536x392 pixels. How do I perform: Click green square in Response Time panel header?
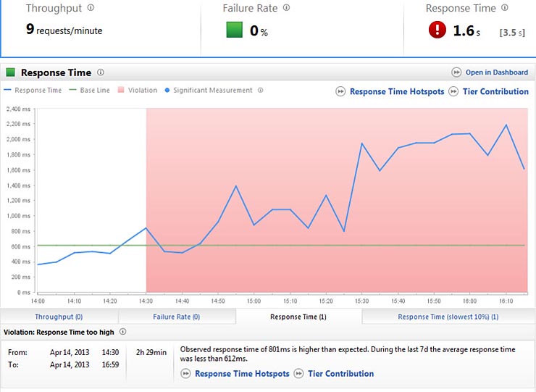click(x=11, y=72)
